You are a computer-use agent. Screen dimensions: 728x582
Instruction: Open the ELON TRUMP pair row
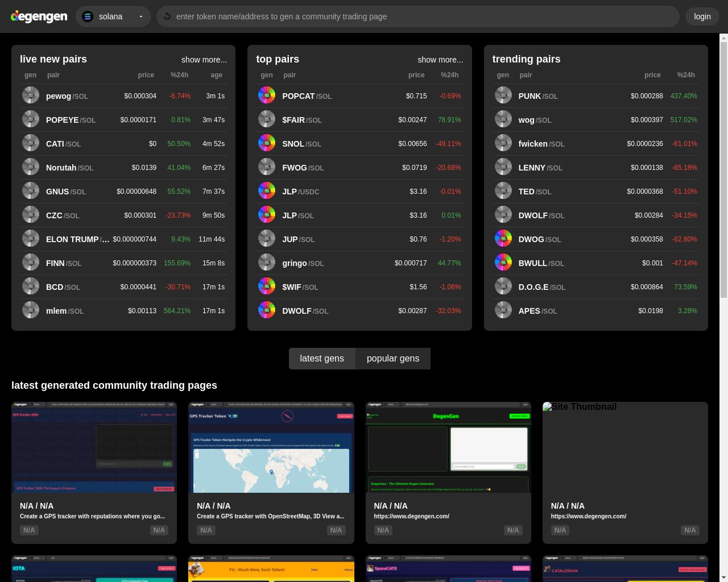pyautogui.click(x=123, y=239)
